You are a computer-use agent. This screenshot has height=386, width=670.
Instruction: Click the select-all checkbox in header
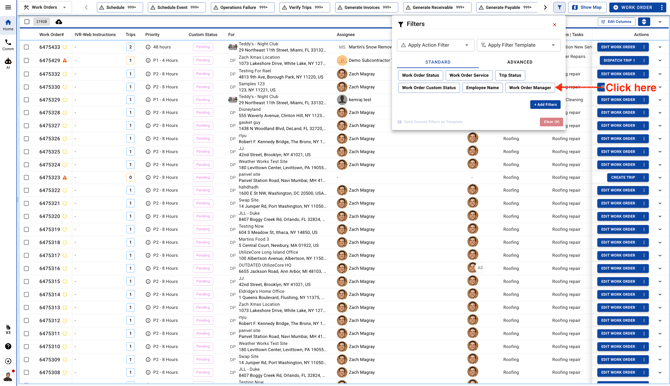click(27, 21)
